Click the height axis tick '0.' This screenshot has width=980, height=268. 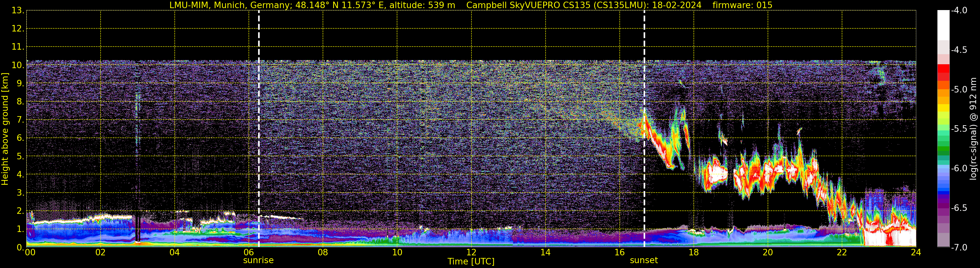coord(20,248)
